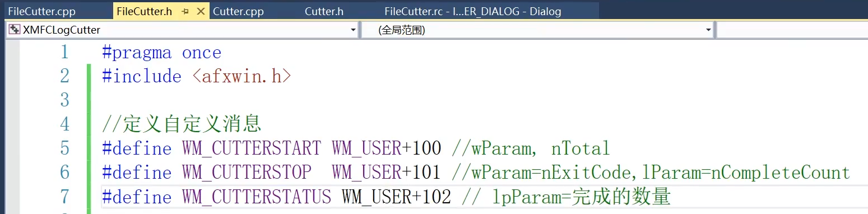Viewport: 868px width, 214px height.
Task: Click '#define' keyword on line 5
Action: 137,148
